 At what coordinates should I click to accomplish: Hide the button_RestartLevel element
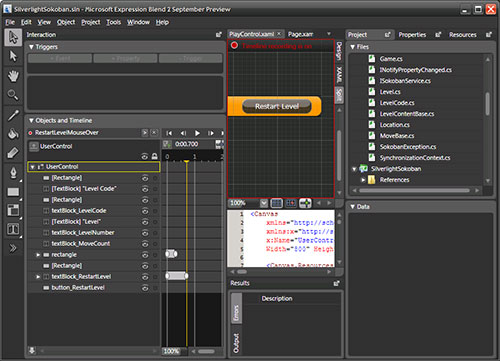pyautogui.click(x=145, y=288)
